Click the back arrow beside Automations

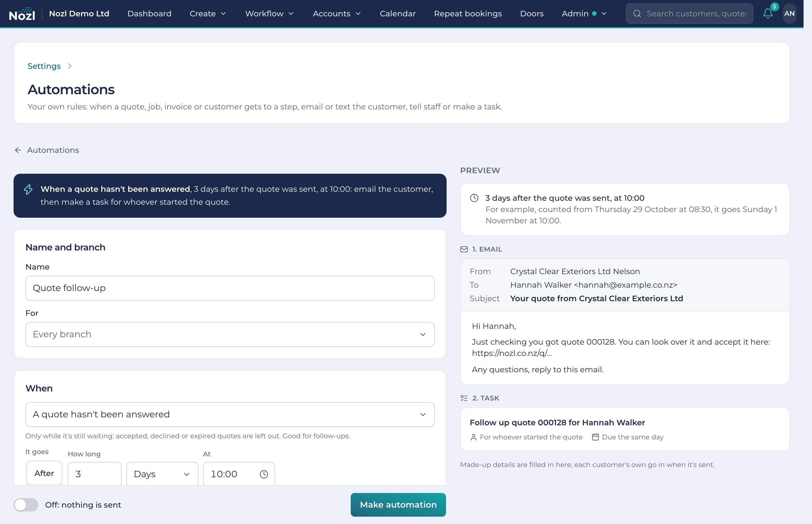(18, 150)
